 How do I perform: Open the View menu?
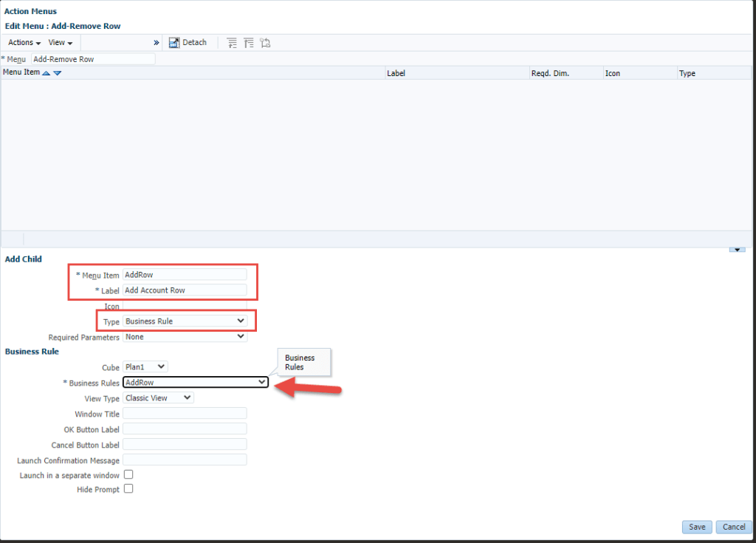tap(60, 43)
